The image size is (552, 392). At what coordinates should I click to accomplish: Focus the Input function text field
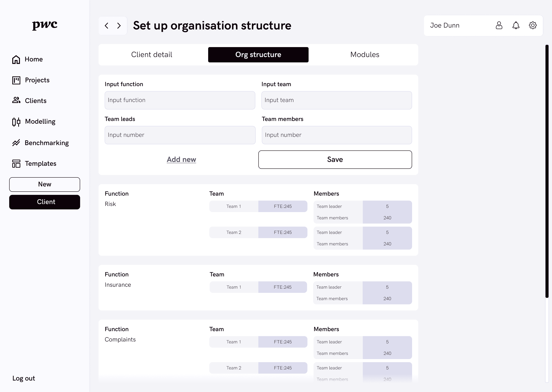(x=180, y=100)
